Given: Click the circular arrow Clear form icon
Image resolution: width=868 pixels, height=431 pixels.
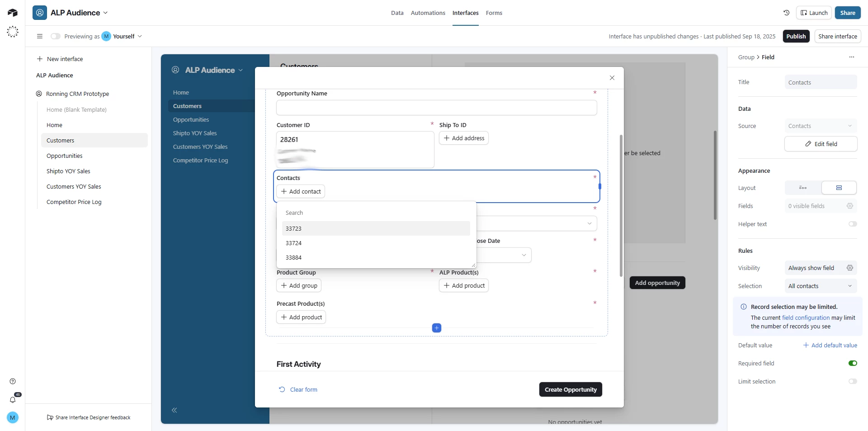Looking at the screenshot, I should [x=282, y=389].
